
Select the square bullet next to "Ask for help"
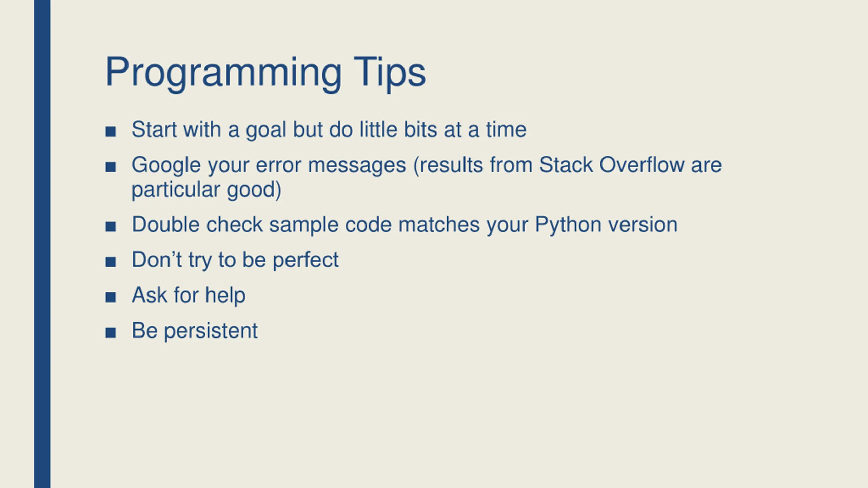111,297
